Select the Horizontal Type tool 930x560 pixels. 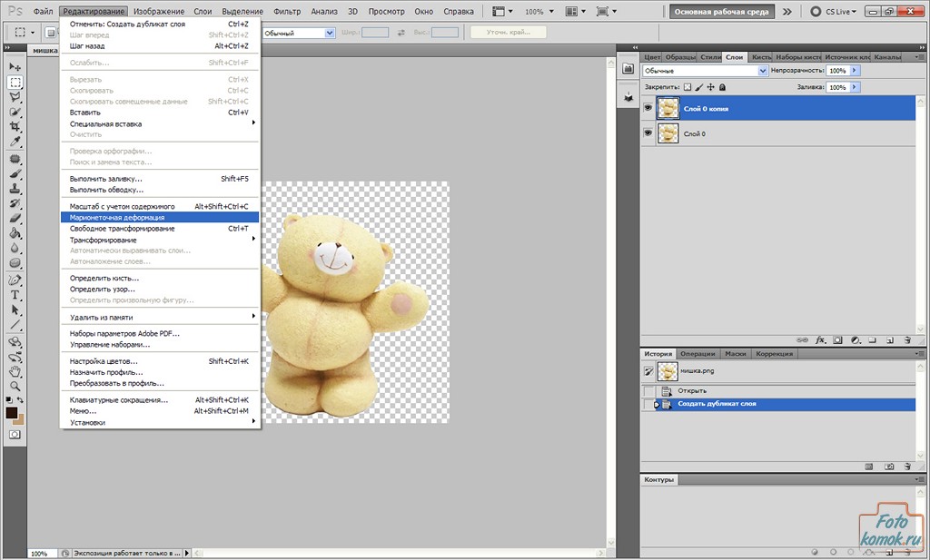point(15,294)
